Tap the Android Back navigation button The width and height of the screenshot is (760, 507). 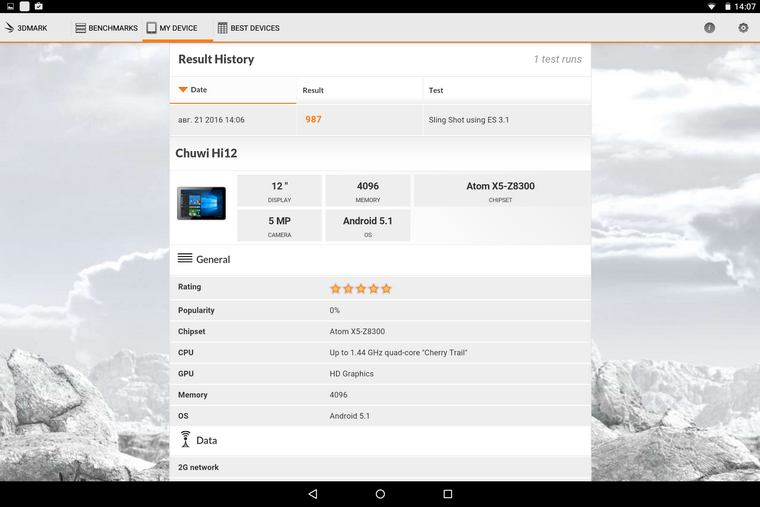click(313, 494)
